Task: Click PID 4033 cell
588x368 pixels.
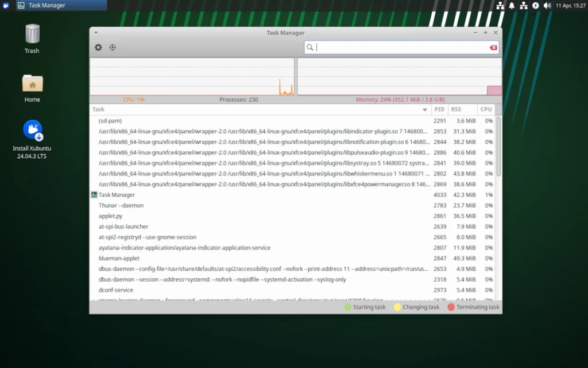Action: [x=439, y=195]
